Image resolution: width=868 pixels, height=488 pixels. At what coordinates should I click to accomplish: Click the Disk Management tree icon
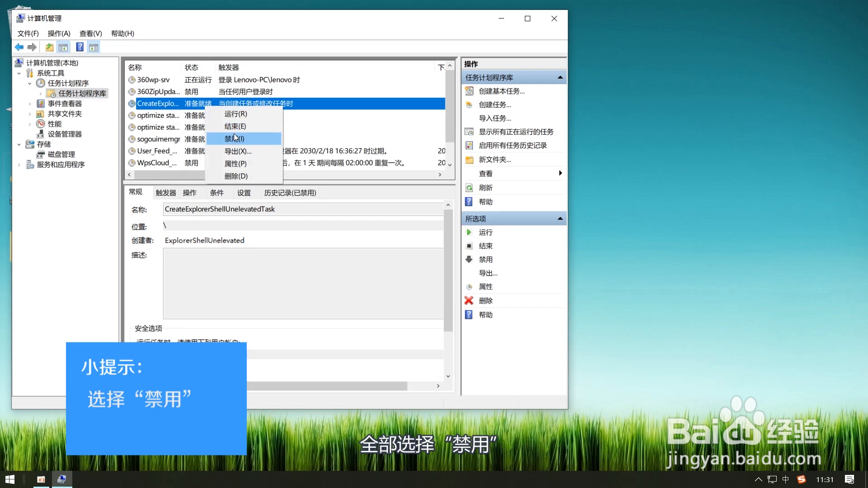[x=41, y=155]
